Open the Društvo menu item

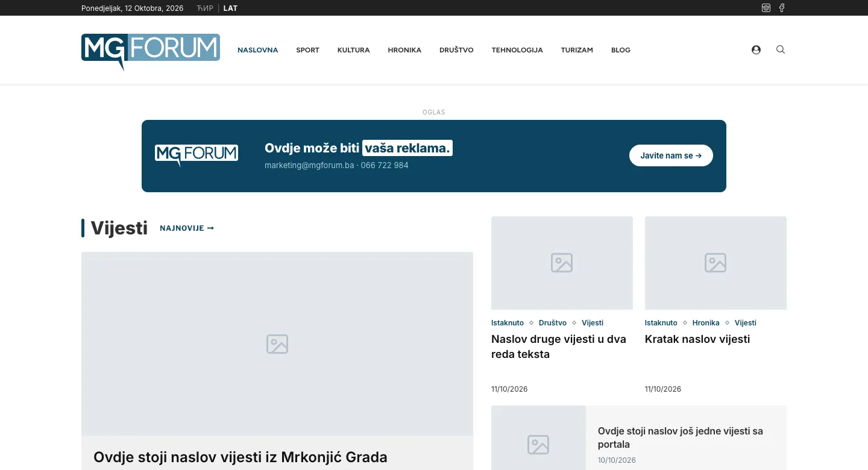pos(456,50)
